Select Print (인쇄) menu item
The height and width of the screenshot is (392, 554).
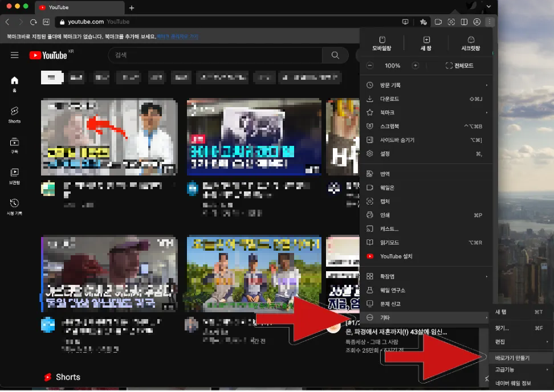(x=426, y=215)
